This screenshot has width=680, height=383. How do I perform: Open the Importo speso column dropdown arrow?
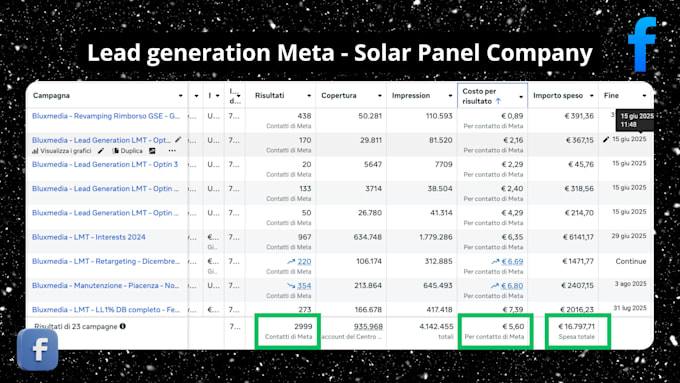(x=592, y=96)
